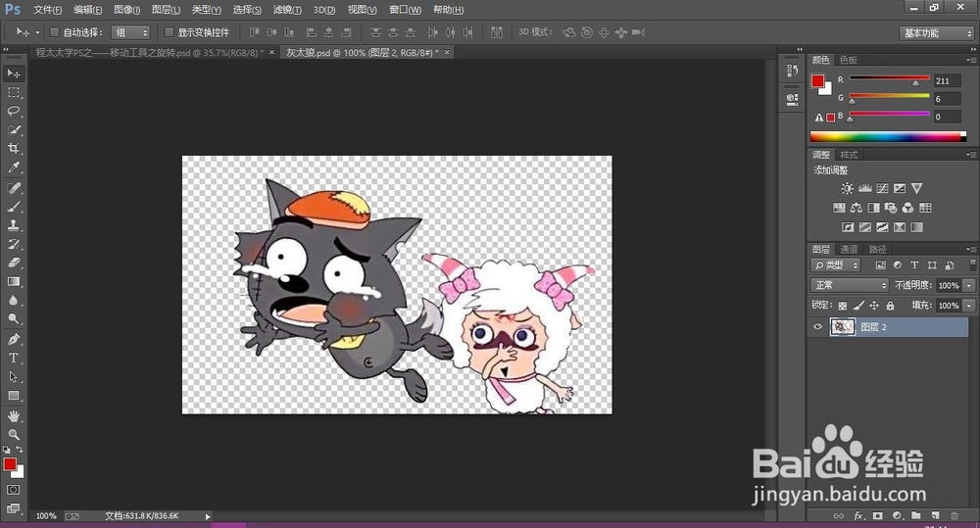Select the Crop tool
Screen dimensions: 980x528
[x=13, y=149]
